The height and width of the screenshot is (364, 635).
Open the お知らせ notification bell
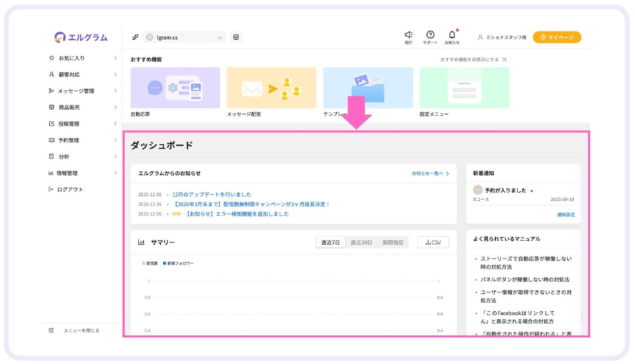[452, 35]
